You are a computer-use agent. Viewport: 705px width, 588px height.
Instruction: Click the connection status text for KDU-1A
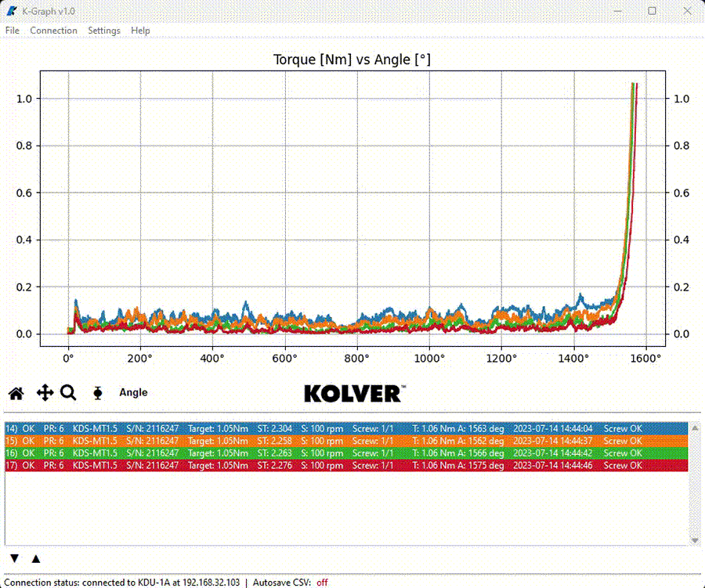point(122,583)
